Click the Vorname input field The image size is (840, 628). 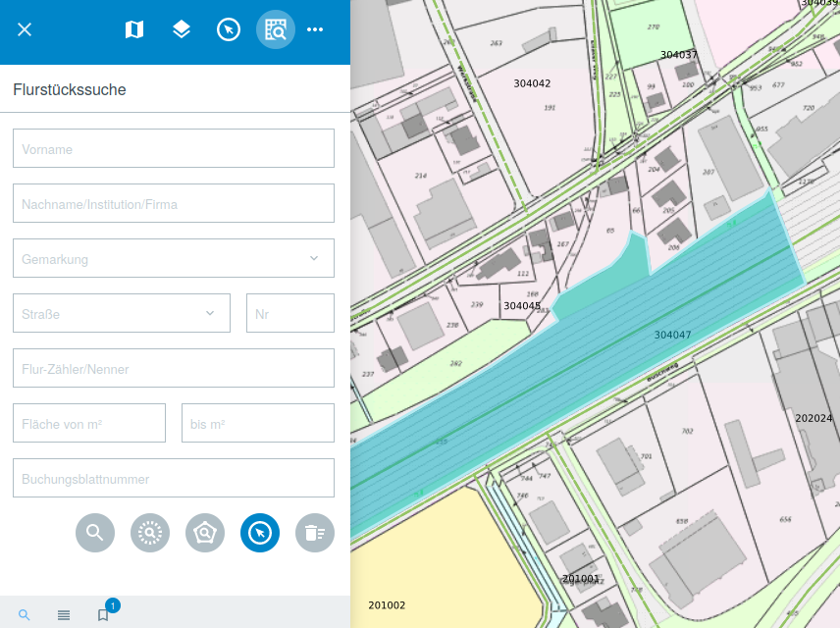(x=174, y=149)
